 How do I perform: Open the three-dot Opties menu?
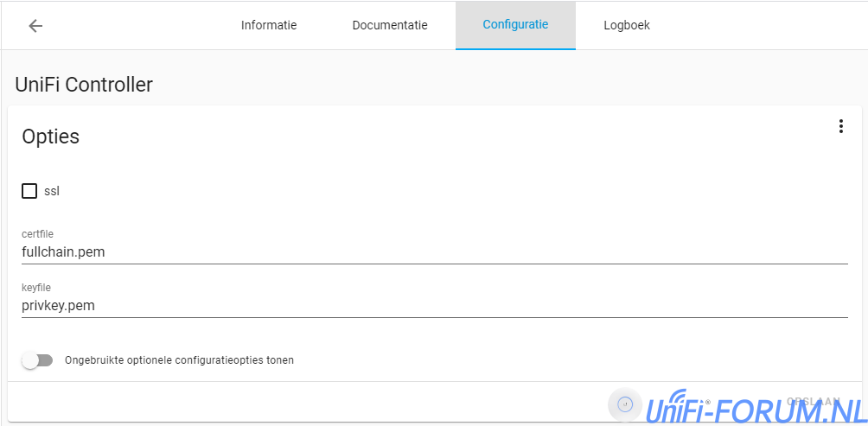tap(840, 127)
